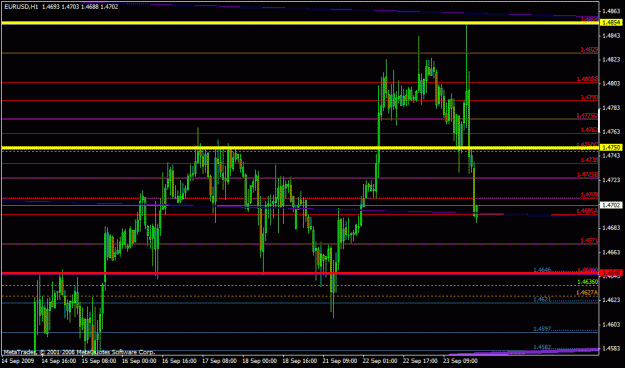Click the 1.4663 price scale label

point(611,252)
